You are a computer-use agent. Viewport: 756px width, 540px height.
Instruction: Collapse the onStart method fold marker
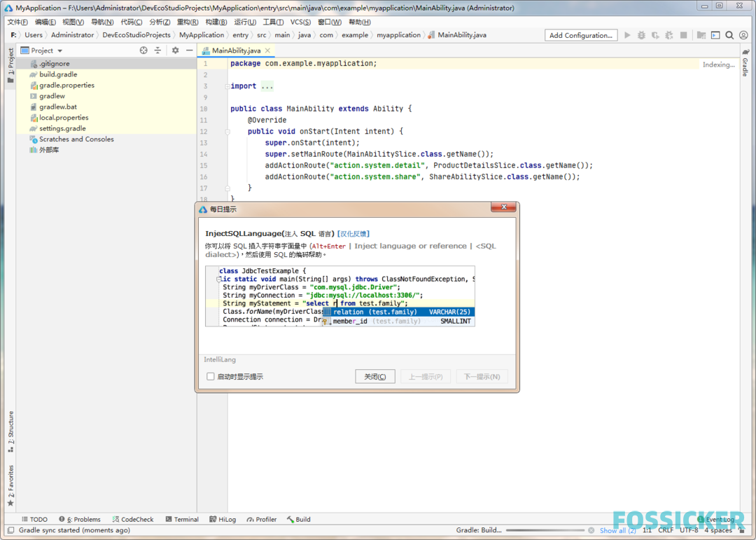click(x=227, y=132)
